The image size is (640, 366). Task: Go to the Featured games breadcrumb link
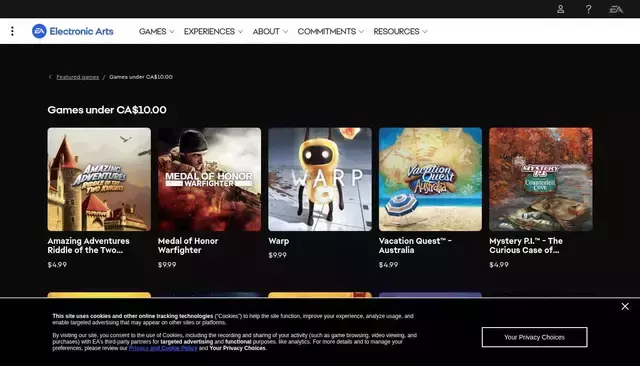pyautogui.click(x=78, y=77)
